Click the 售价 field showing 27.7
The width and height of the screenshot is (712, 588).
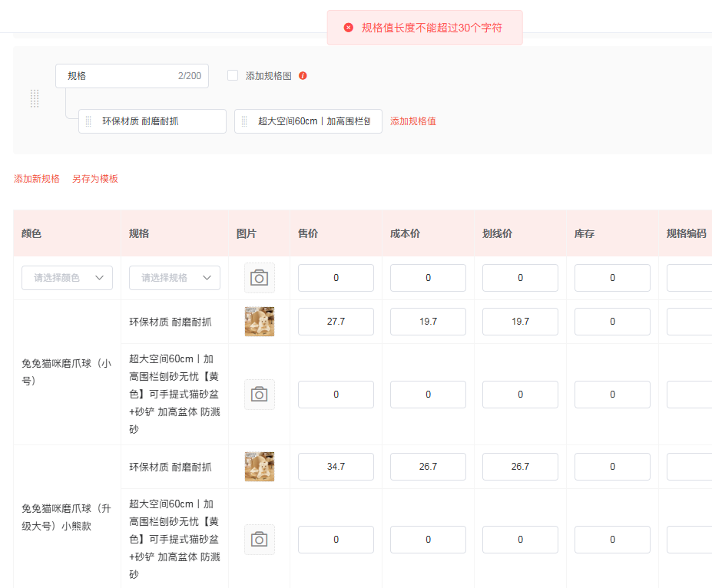click(x=336, y=322)
